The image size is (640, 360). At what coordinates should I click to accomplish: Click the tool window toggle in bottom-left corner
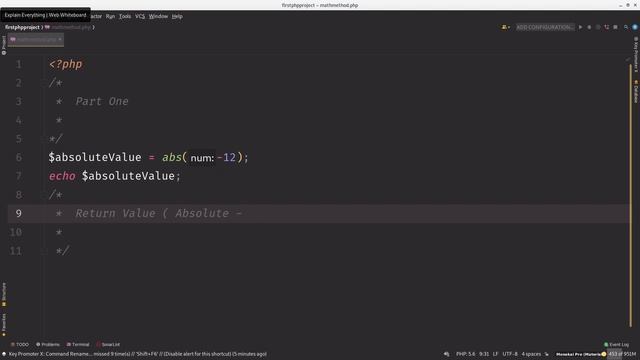click(x=4, y=354)
